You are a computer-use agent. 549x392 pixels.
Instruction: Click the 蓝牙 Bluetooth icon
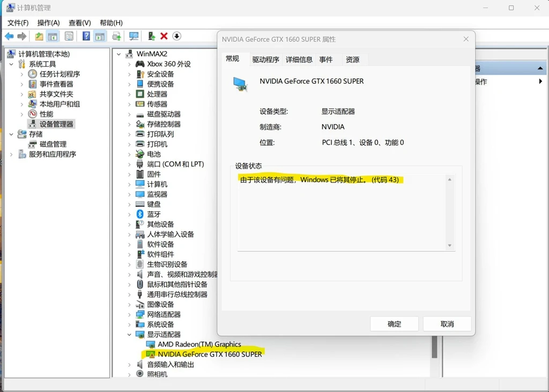tap(140, 214)
